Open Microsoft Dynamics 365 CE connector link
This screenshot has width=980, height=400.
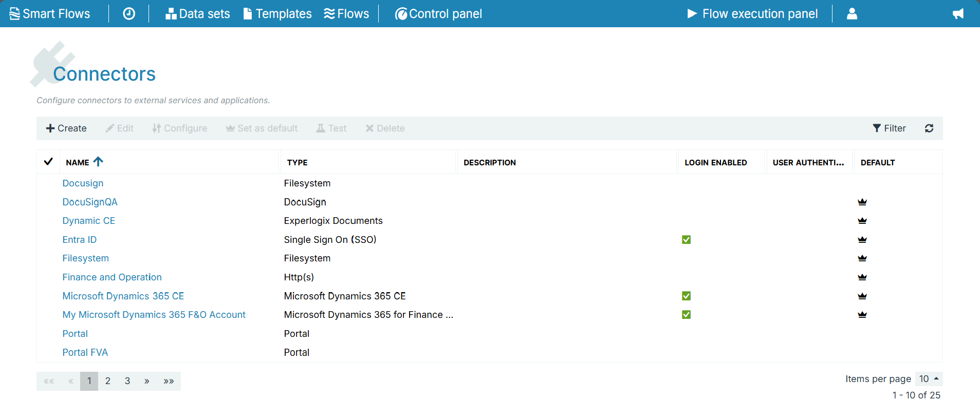(x=123, y=296)
